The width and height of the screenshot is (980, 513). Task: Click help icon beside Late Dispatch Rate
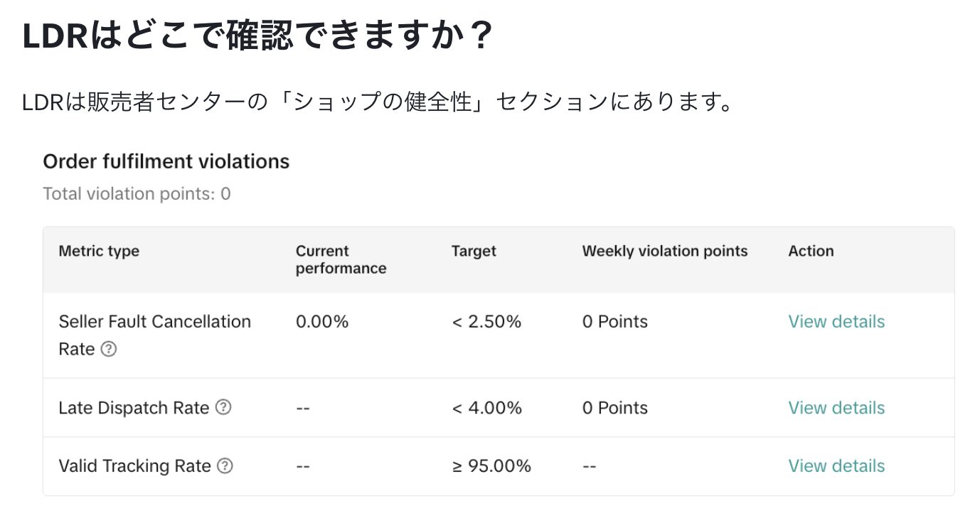point(223,407)
